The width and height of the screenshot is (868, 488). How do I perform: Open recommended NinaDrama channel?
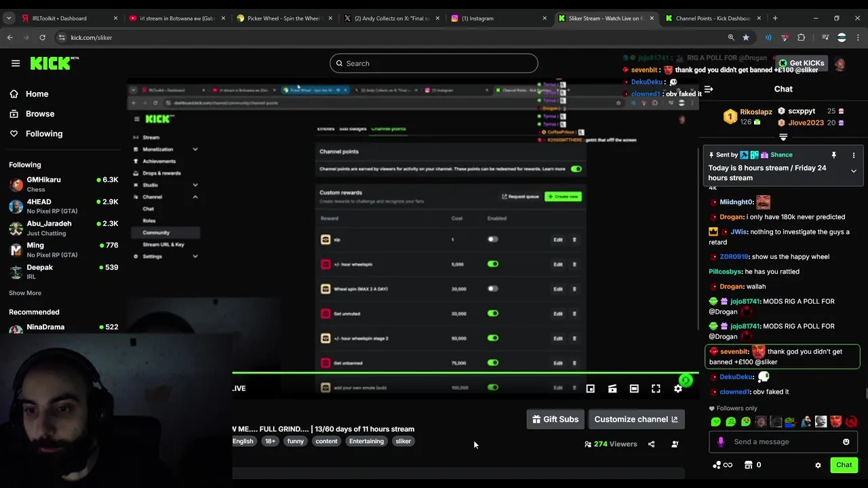click(64, 328)
